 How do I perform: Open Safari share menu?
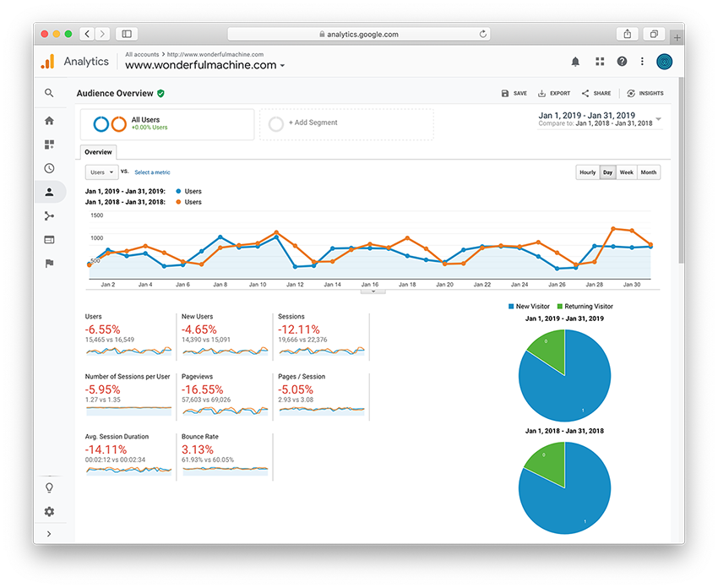pyautogui.click(x=628, y=34)
